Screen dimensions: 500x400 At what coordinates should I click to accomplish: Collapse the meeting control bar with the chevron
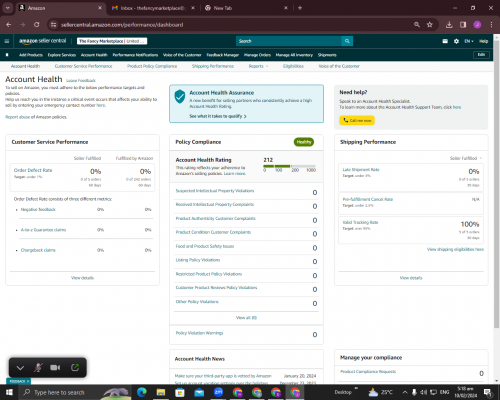coord(20,368)
